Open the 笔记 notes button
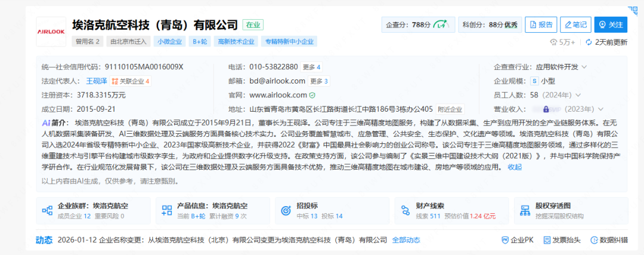This screenshot has width=644, height=255. (576, 24)
